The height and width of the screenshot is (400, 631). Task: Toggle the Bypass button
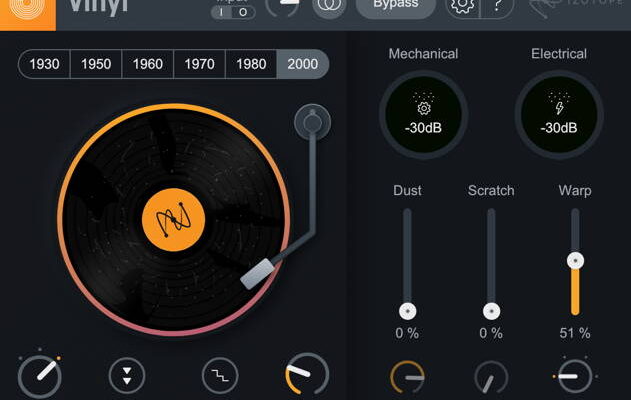click(396, 6)
